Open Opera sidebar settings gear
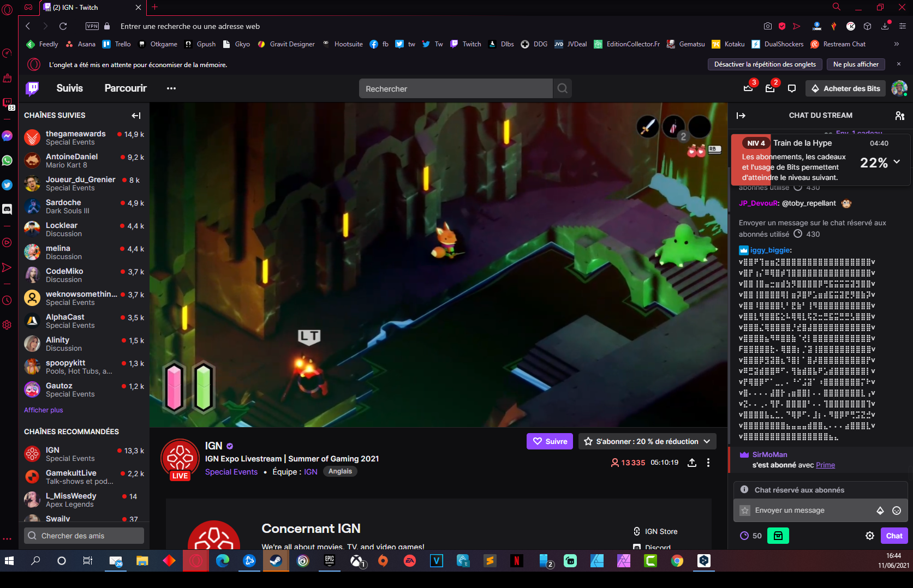Image resolution: width=913 pixels, height=588 pixels. [x=7, y=325]
